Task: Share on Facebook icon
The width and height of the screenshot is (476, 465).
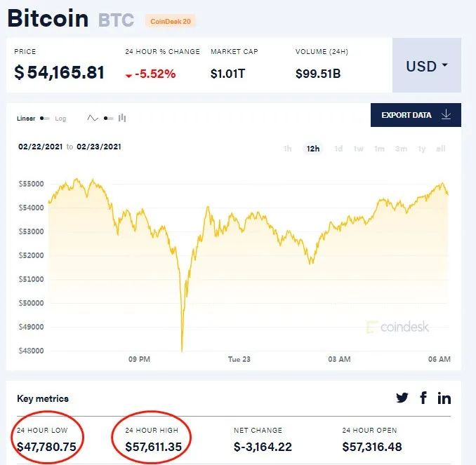Action: point(423,398)
